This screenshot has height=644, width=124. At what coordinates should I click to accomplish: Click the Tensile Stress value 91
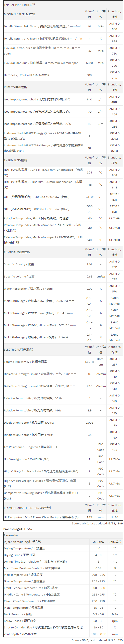point(89,27)
